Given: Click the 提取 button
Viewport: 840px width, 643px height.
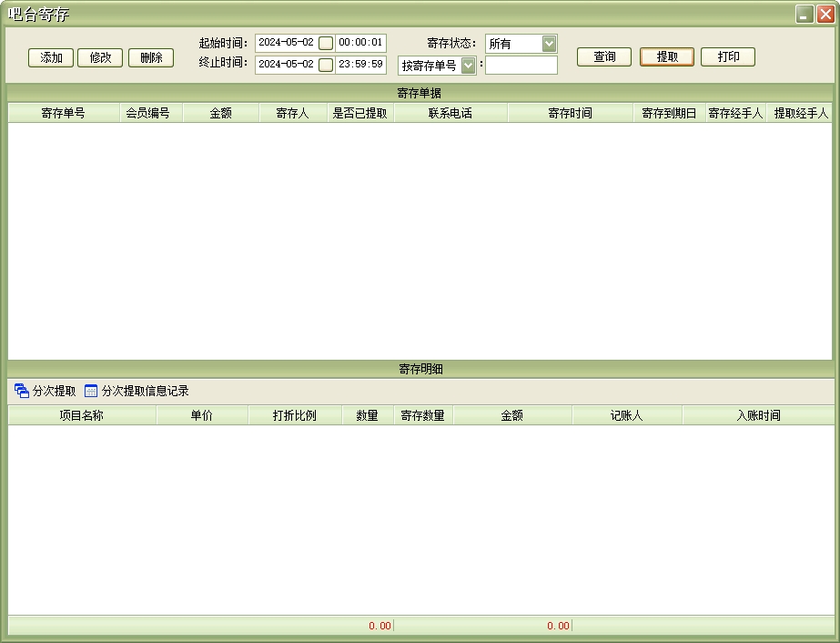Looking at the screenshot, I should (667, 56).
